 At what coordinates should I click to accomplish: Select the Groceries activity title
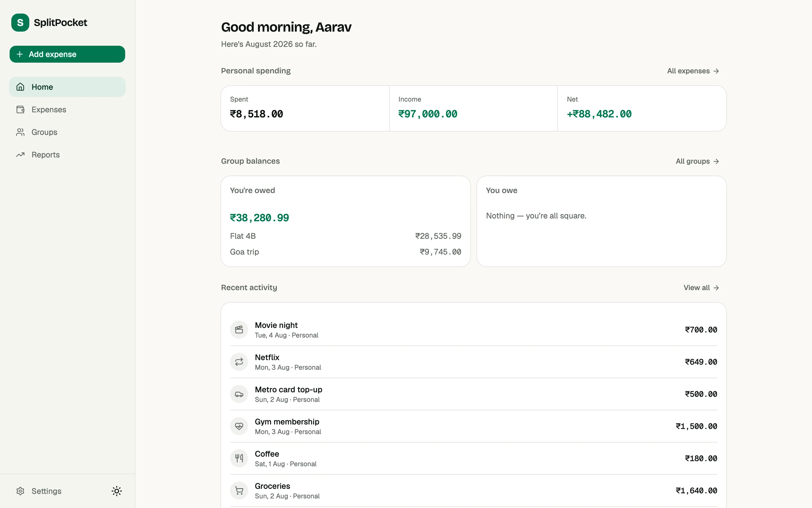coord(272,486)
